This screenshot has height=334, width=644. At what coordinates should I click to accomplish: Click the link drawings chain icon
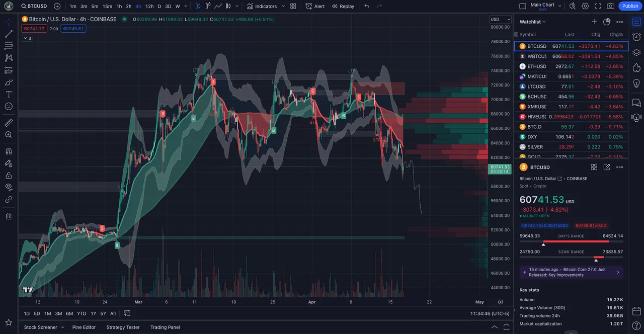click(9, 199)
